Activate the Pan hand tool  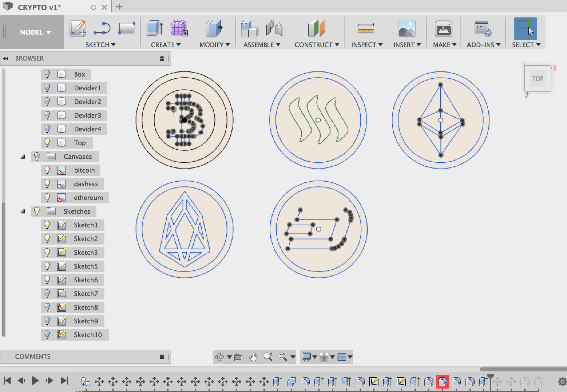pos(253,357)
